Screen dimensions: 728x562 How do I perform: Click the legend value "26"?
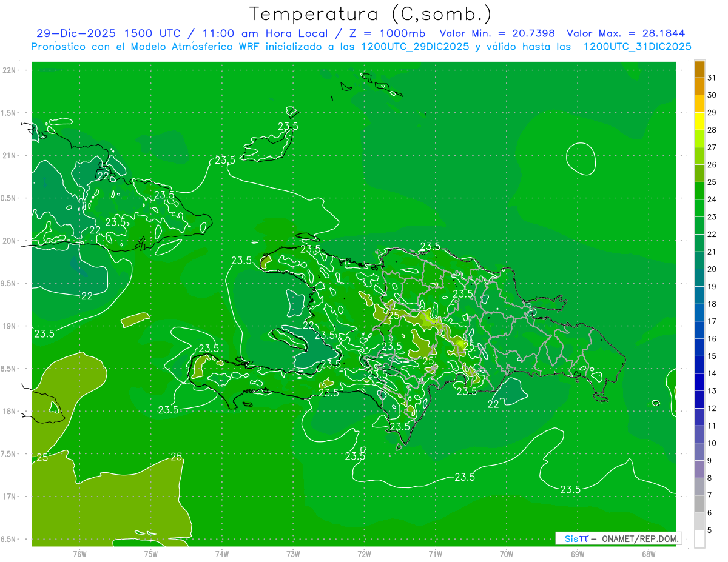[x=712, y=164]
